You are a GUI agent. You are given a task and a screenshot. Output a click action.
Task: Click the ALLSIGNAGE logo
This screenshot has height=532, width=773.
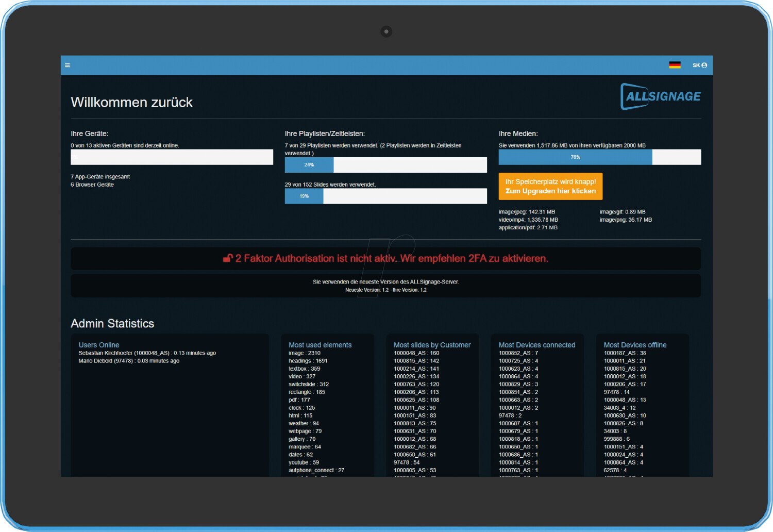tap(661, 96)
